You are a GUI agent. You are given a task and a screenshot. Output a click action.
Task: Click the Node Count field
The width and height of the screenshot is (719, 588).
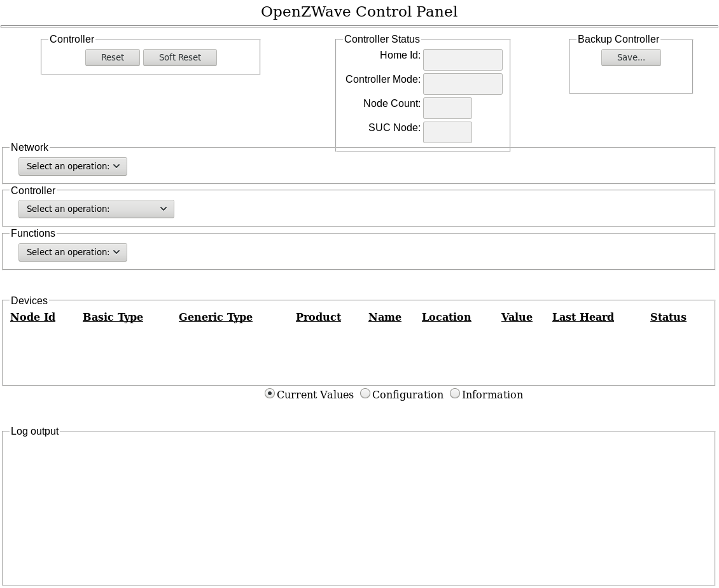click(x=447, y=108)
